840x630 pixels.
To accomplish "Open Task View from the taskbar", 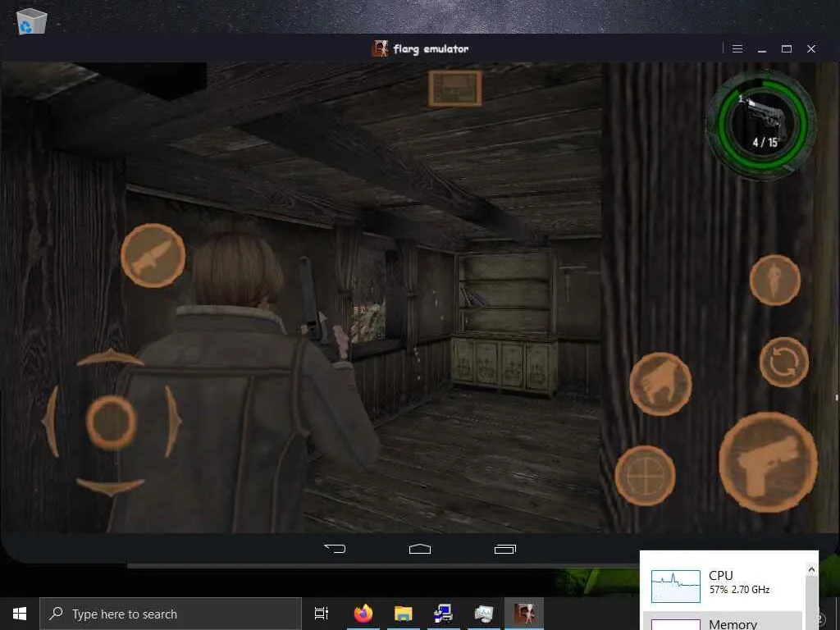I will pyautogui.click(x=322, y=614).
